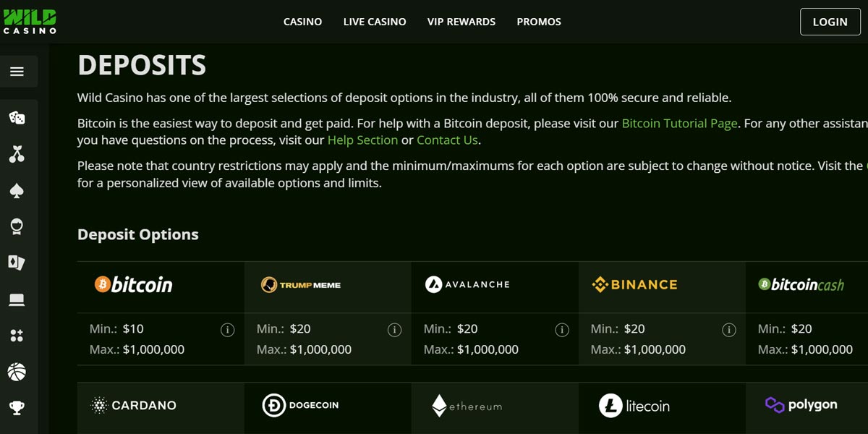Click the Wild Casino logo
The image size is (868, 434).
point(30,22)
